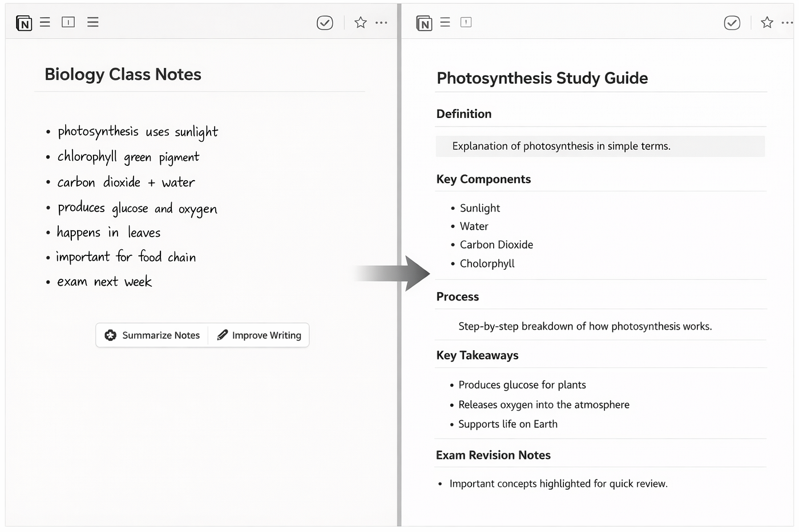The image size is (799, 532).
Task: Click the checkmark circle in left pane toolbar
Action: pos(325,23)
